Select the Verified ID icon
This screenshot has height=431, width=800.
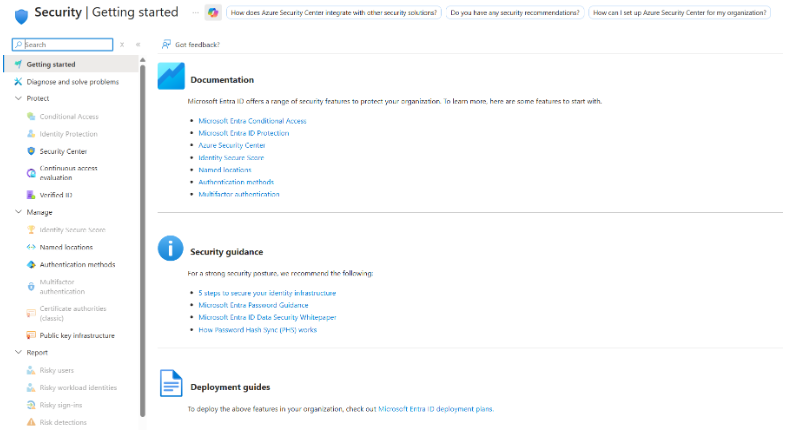31,195
